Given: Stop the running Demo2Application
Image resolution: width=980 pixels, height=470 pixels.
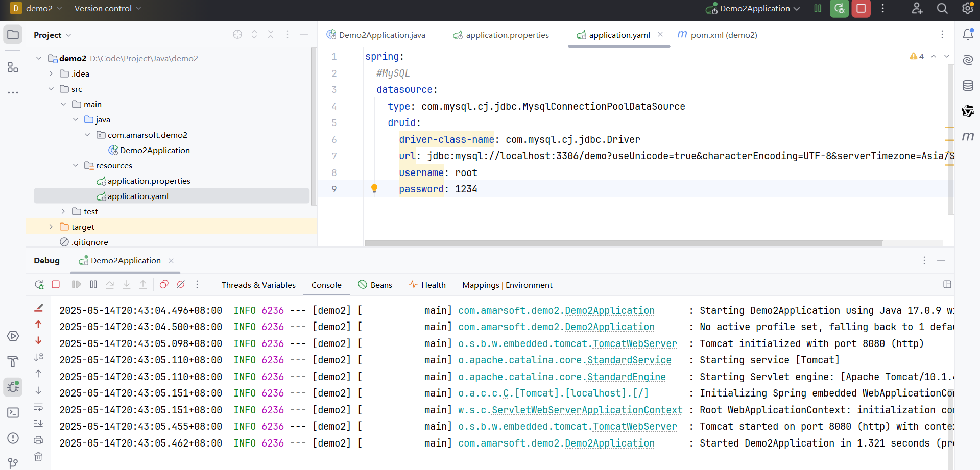Looking at the screenshot, I should (861, 9).
